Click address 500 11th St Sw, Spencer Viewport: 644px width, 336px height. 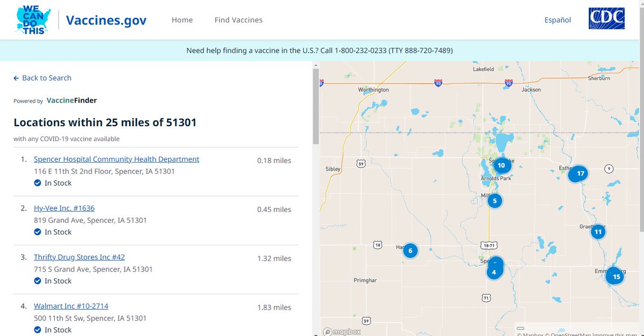pos(90,318)
